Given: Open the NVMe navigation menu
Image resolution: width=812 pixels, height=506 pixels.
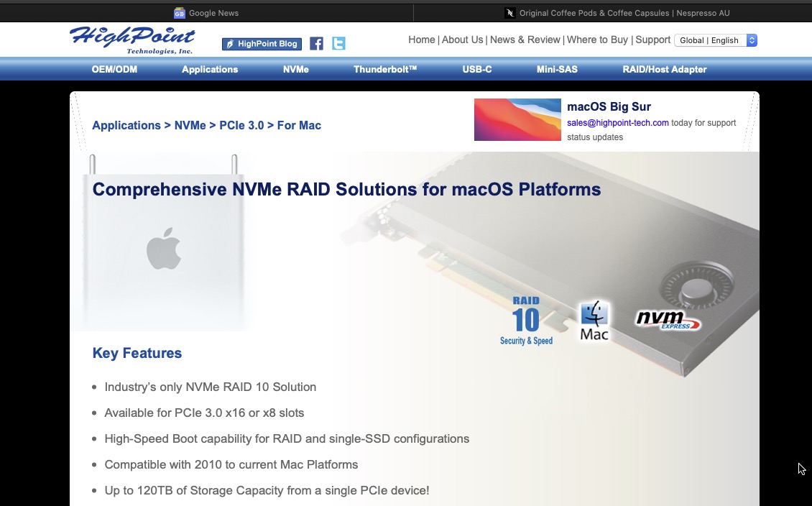Looking at the screenshot, I should tap(295, 70).
